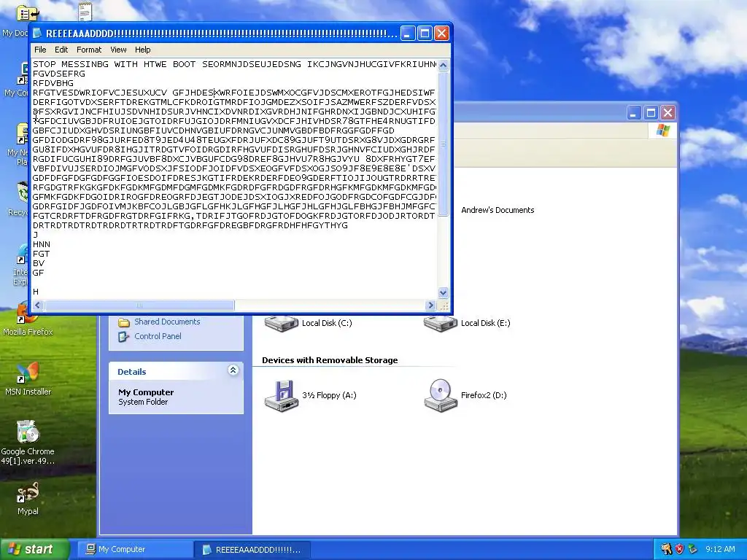Image resolution: width=747 pixels, height=560 pixels.
Task: Click the Notepad horizontal scrollbar thumb
Action: point(139,306)
